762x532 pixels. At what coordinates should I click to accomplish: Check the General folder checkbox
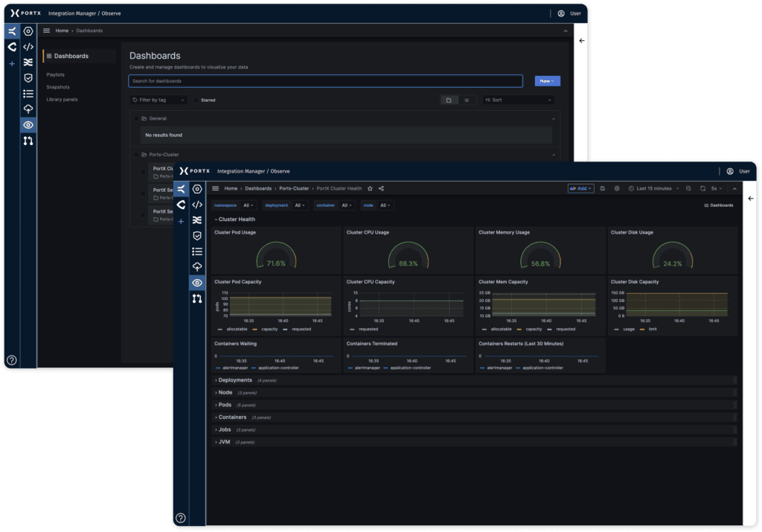click(135, 118)
